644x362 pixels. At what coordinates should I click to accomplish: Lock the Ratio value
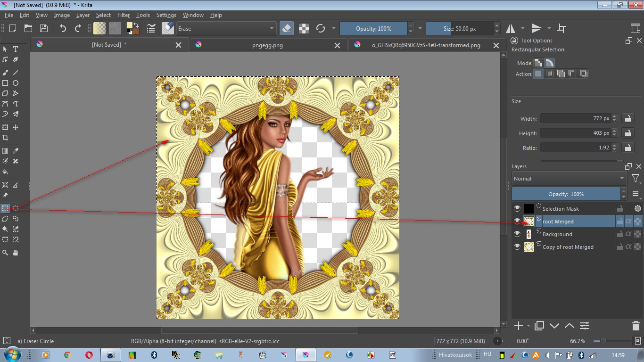click(627, 148)
